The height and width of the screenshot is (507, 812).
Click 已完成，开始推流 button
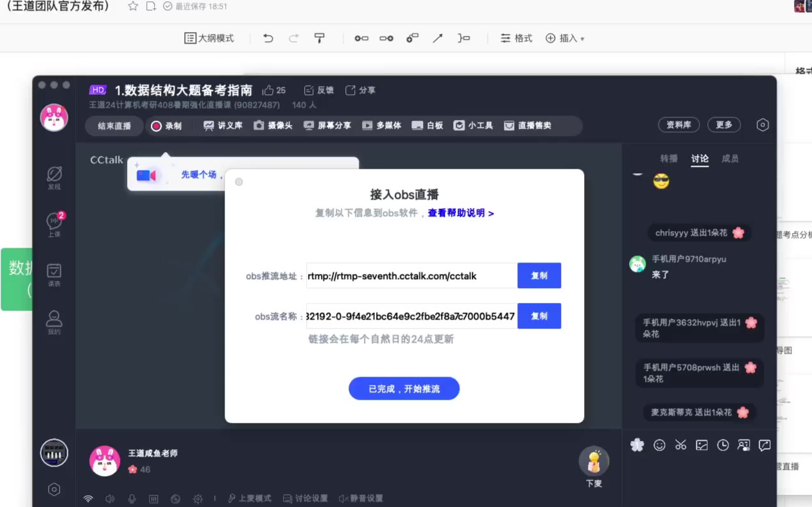click(404, 389)
